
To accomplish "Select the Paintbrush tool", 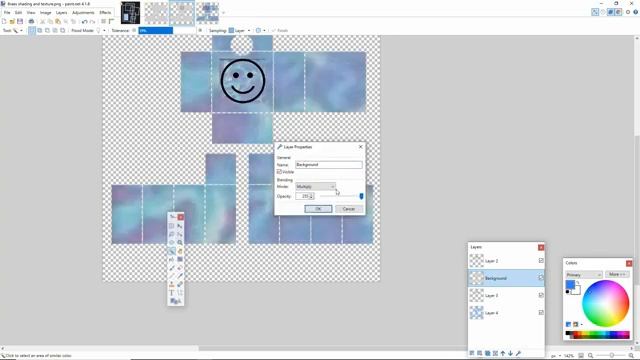I will click(172, 268).
